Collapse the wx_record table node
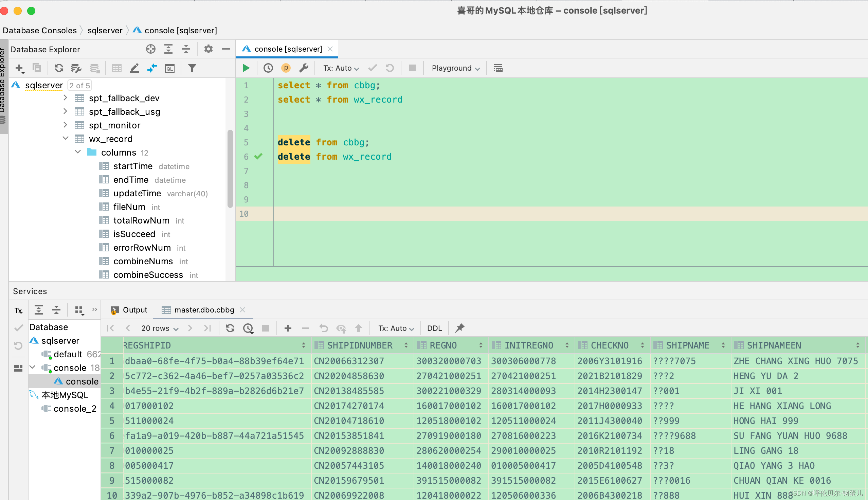Image resolution: width=868 pixels, height=500 pixels. (65, 138)
